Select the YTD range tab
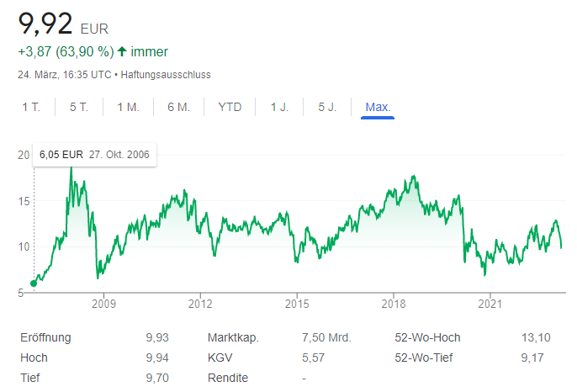 point(230,107)
